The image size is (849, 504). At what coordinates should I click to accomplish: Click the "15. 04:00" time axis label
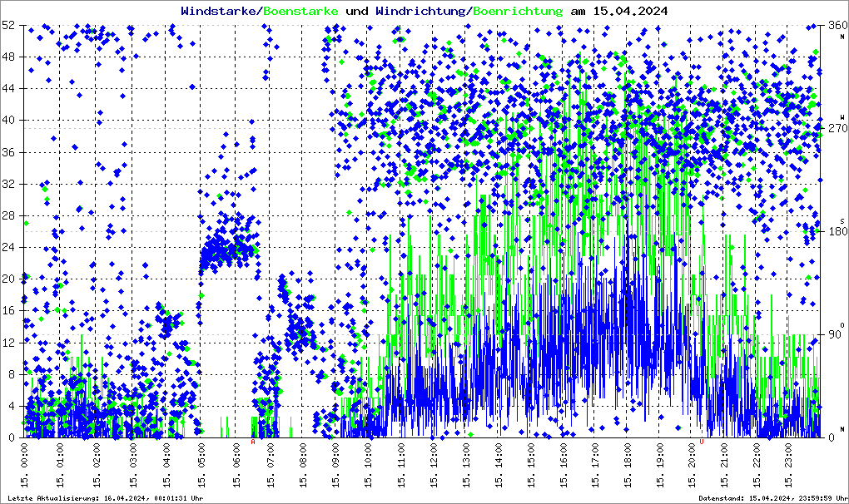click(166, 465)
